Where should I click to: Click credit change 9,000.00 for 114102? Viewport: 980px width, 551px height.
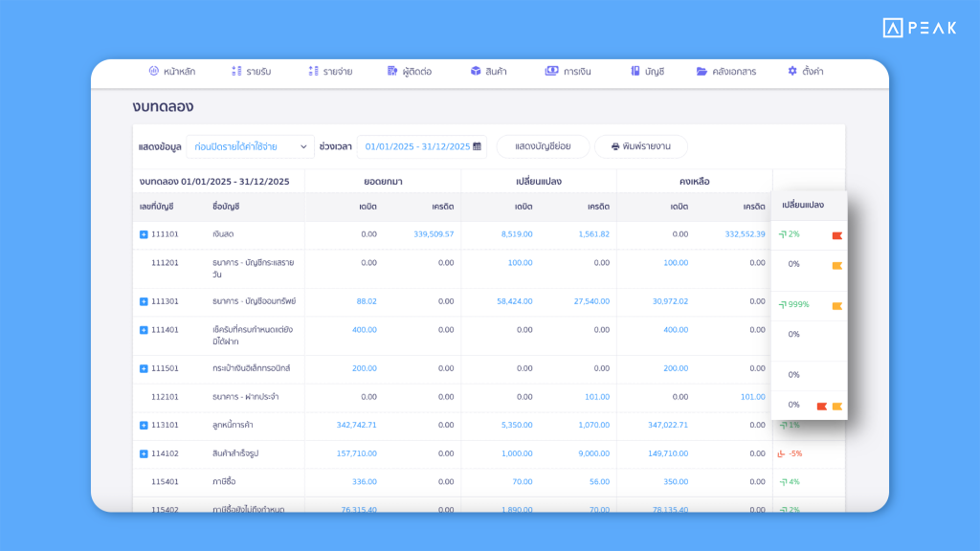click(593, 453)
